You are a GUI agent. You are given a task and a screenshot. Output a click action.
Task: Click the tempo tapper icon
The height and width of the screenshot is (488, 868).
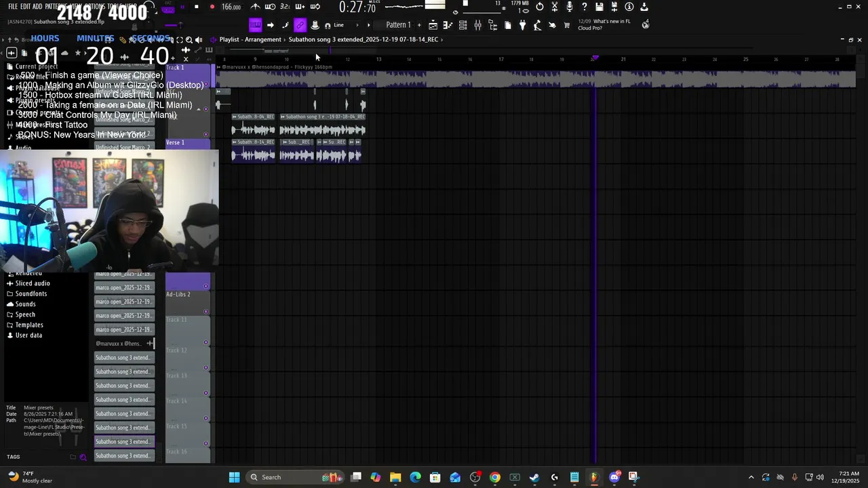point(537,25)
